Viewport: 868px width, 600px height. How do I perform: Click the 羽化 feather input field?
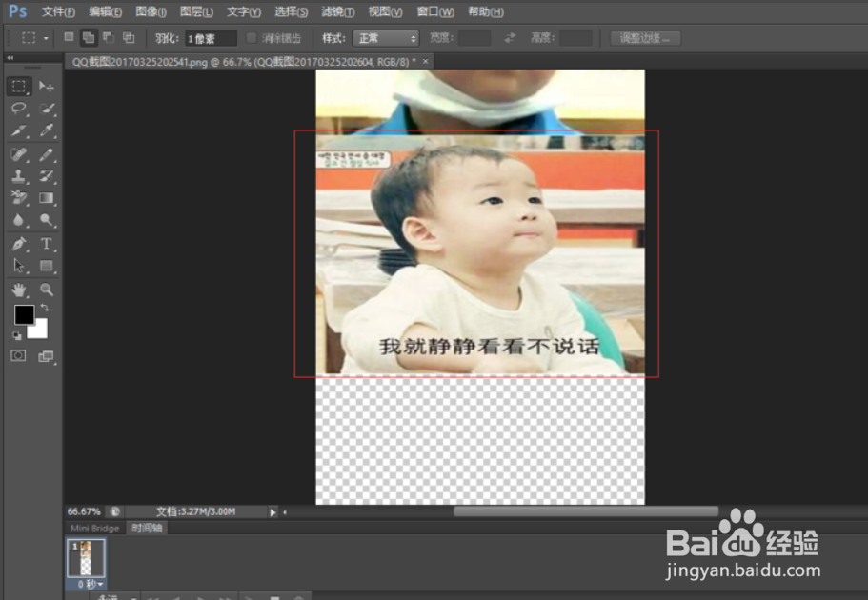(x=211, y=38)
